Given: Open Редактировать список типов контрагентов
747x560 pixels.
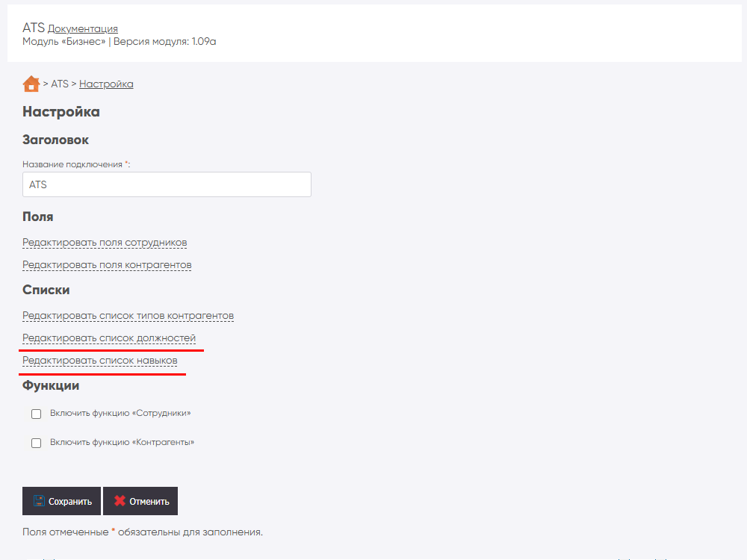Looking at the screenshot, I should 128,316.
